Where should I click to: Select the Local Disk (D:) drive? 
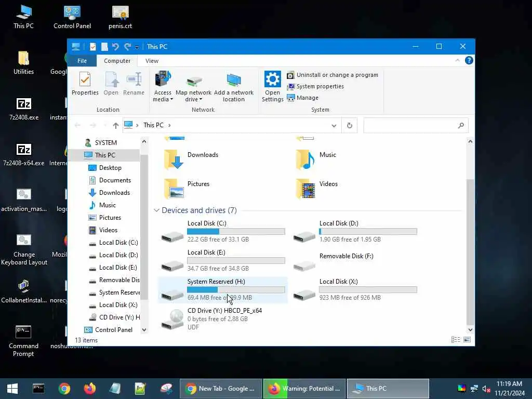[354, 231]
